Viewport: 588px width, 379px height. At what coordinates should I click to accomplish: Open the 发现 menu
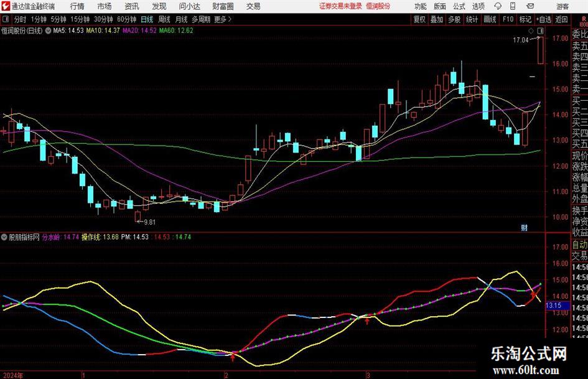click(x=159, y=6)
